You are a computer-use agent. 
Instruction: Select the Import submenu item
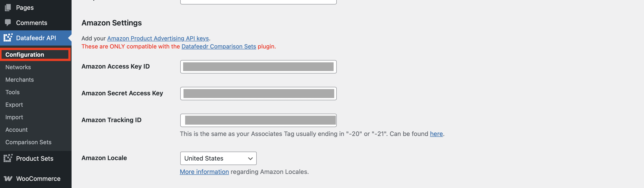pos(14,117)
